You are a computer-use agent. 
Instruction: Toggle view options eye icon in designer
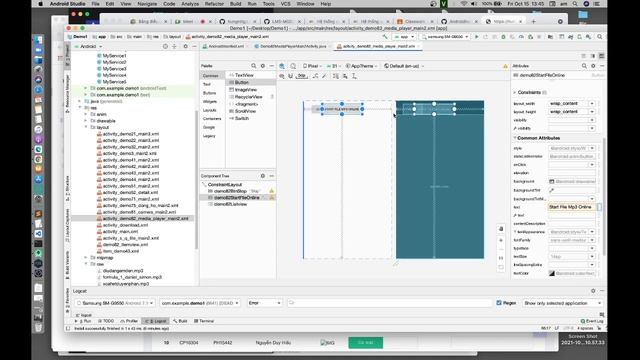click(282, 76)
